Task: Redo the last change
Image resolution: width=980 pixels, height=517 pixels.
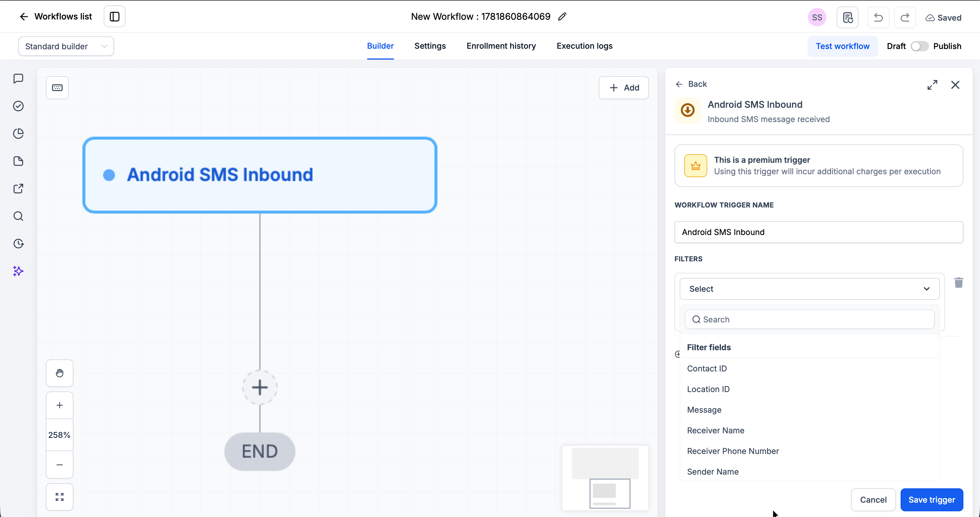Action: click(905, 17)
